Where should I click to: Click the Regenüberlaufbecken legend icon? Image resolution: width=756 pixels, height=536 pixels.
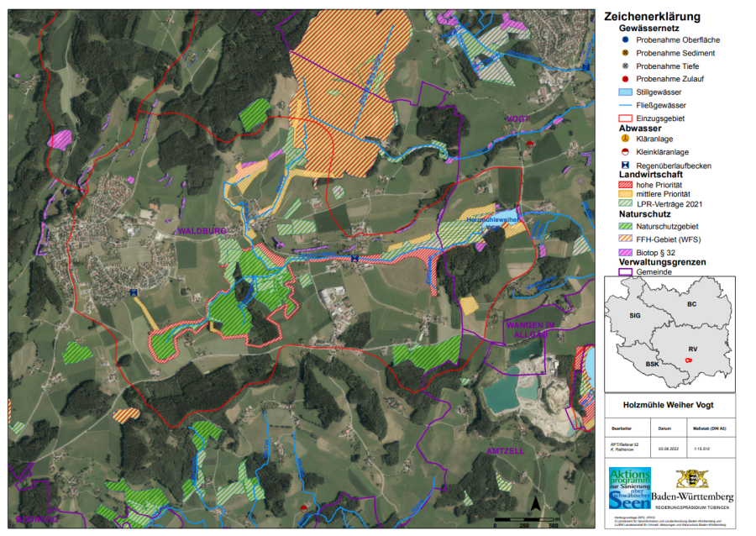tap(625, 166)
